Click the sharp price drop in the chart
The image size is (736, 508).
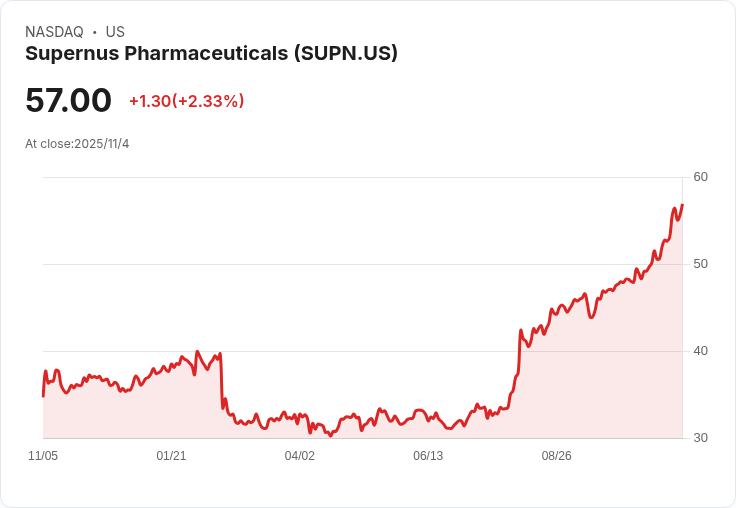[222, 380]
